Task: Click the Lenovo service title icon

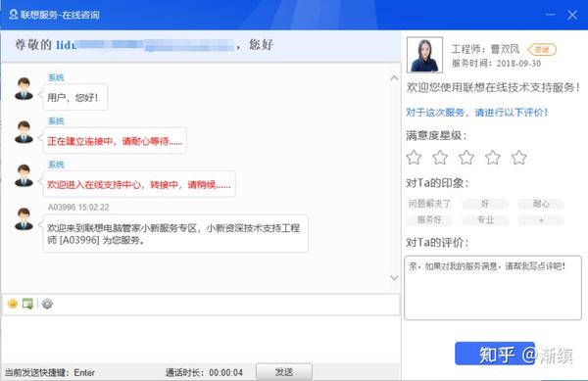Action: pyautogui.click(x=13, y=15)
